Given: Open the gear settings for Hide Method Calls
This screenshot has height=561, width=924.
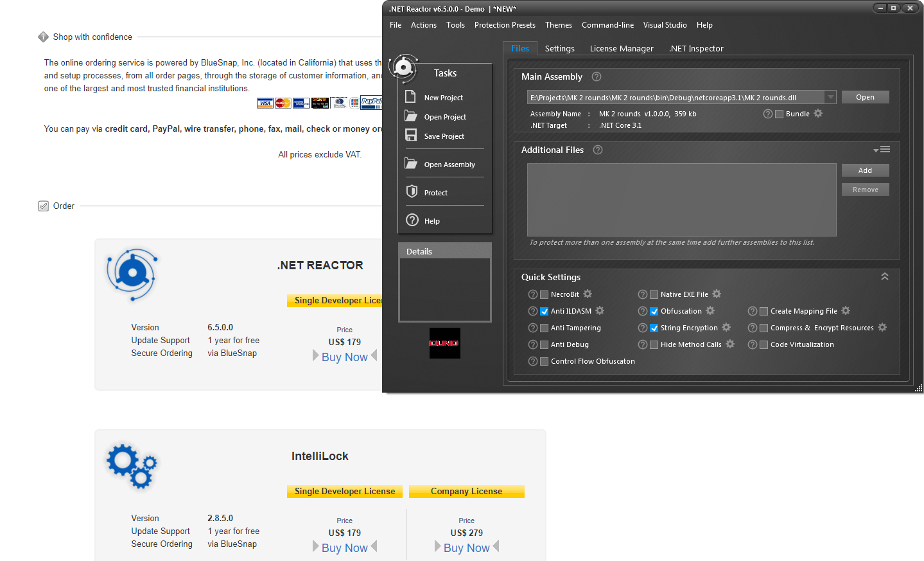Looking at the screenshot, I should coord(730,344).
